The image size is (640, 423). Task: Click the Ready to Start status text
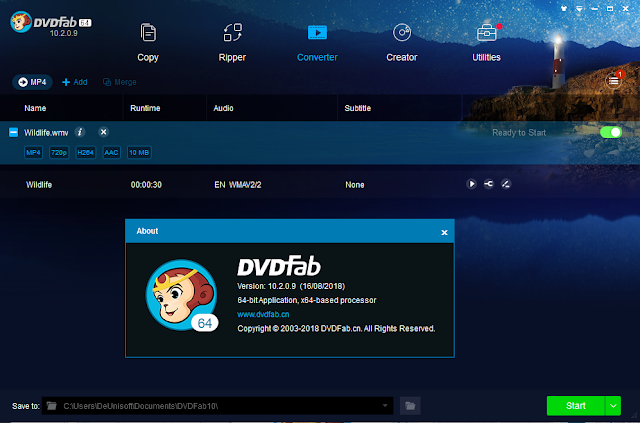pos(519,133)
